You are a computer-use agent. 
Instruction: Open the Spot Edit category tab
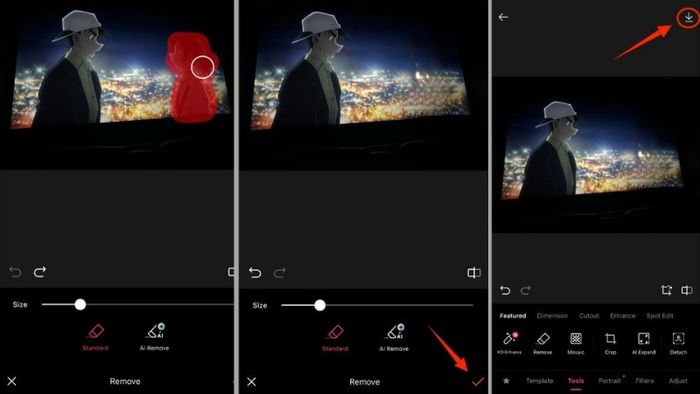659,315
